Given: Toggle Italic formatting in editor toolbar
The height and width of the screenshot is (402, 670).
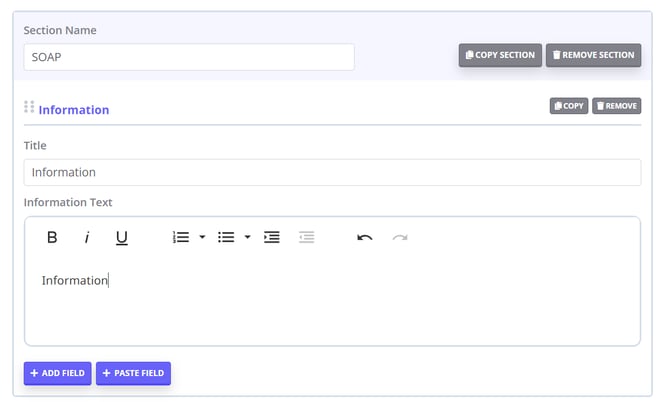Looking at the screenshot, I should [87, 238].
